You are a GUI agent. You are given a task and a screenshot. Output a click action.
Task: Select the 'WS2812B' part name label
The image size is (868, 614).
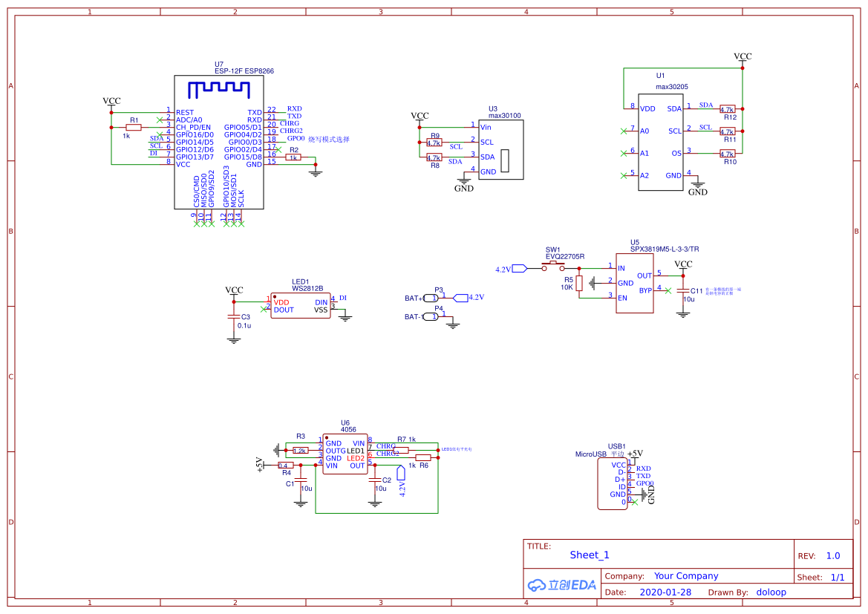coord(307,289)
